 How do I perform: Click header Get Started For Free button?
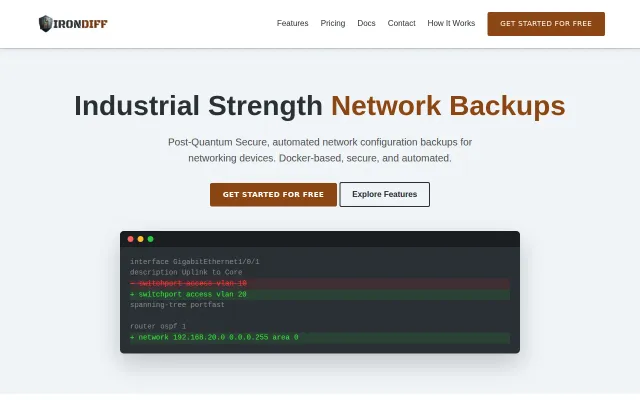[546, 24]
